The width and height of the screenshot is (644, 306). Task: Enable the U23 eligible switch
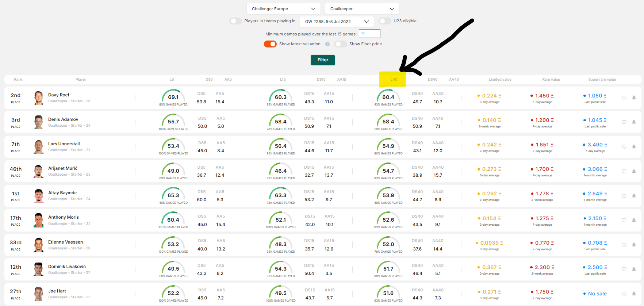pos(385,21)
